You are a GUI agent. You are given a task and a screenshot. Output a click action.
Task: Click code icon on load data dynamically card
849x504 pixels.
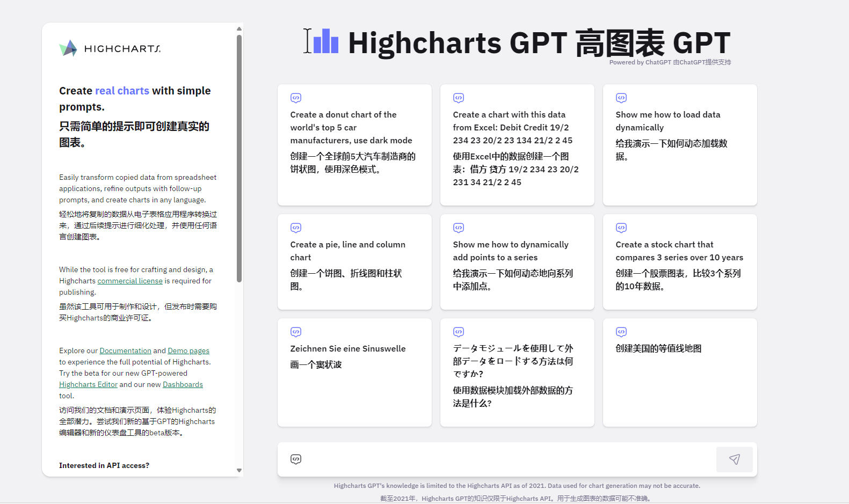pos(621,98)
